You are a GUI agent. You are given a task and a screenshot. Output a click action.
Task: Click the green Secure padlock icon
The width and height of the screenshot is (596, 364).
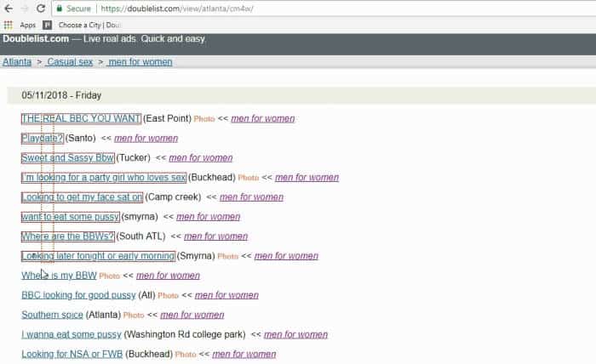point(59,9)
